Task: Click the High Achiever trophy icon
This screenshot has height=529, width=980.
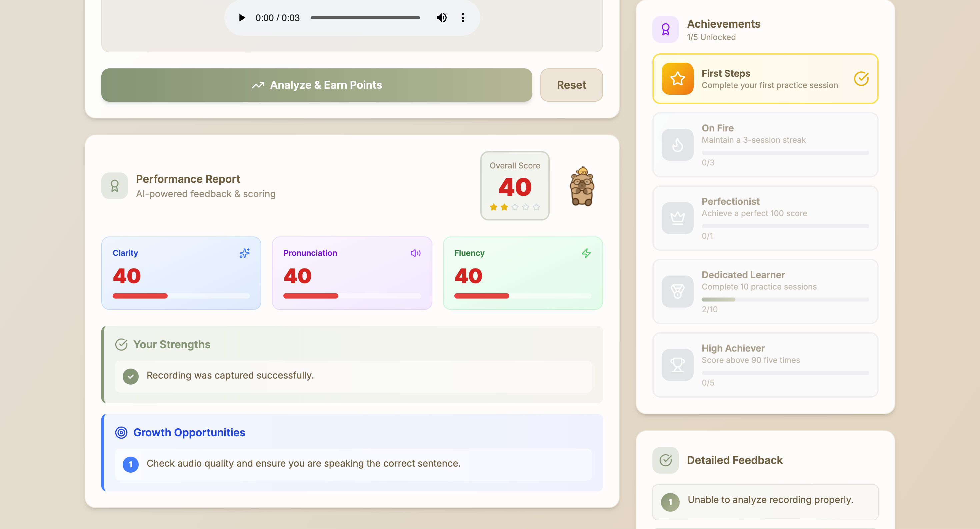Action: point(677,365)
